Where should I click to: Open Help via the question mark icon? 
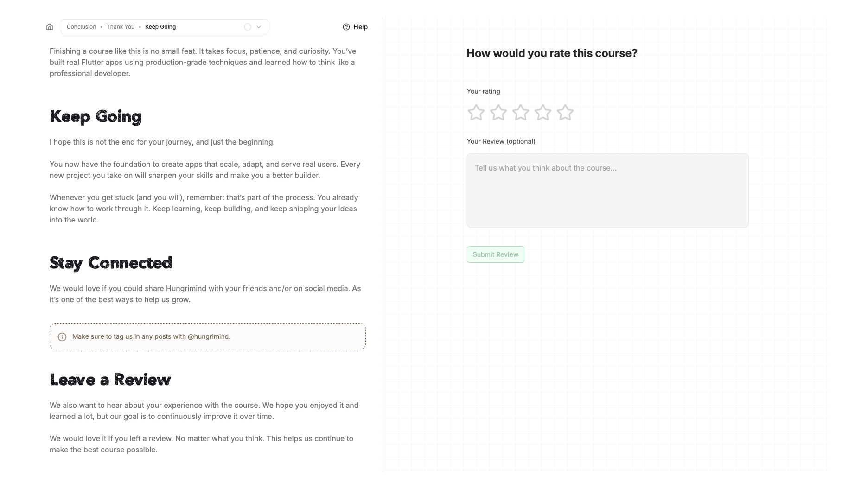point(346,26)
